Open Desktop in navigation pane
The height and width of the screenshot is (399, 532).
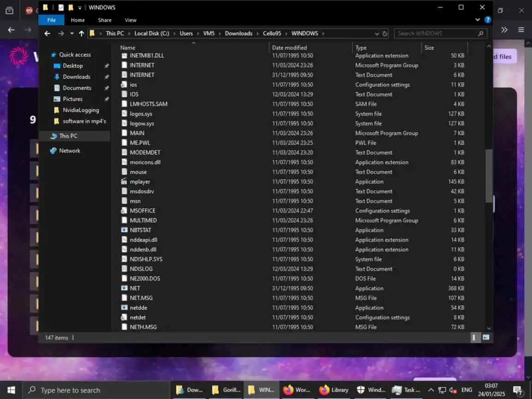(x=73, y=66)
